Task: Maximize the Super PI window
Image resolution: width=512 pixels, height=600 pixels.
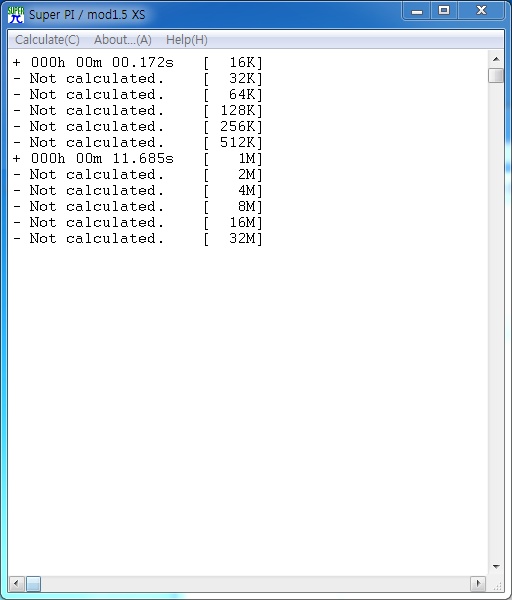Action: pos(444,11)
